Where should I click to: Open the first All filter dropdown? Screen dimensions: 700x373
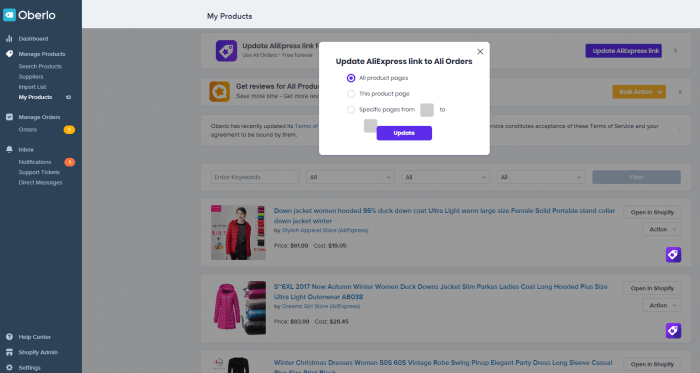tap(350, 177)
